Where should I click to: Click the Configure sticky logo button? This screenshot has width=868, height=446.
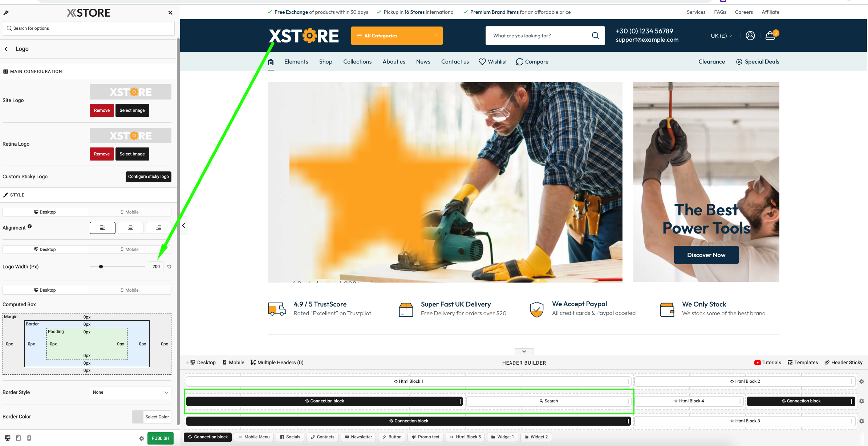[148, 177]
